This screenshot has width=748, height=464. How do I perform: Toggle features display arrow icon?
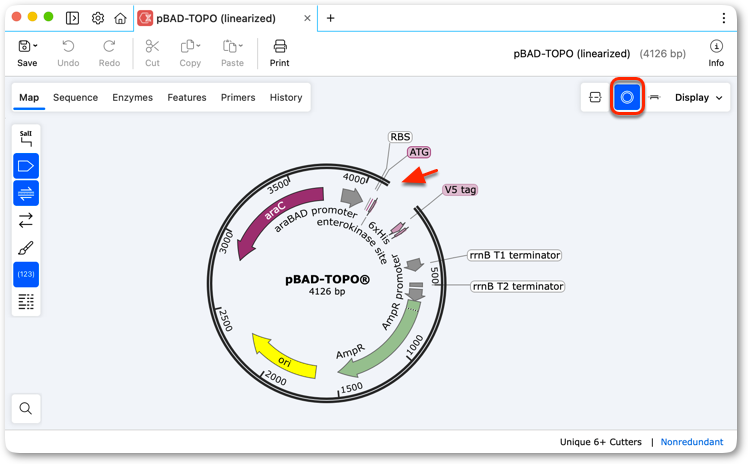pos(26,166)
